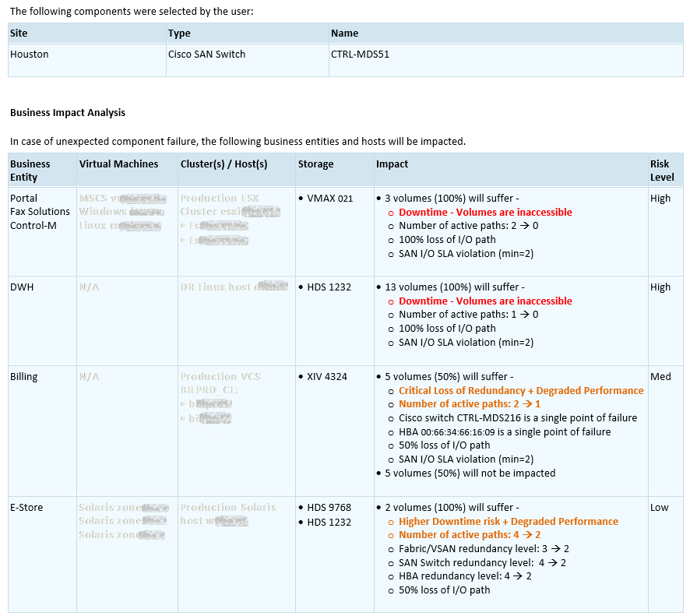The width and height of the screenshot is (690, 616).
Task: Select the 'Control-M' business entity
Action: (x=33, y=225)
